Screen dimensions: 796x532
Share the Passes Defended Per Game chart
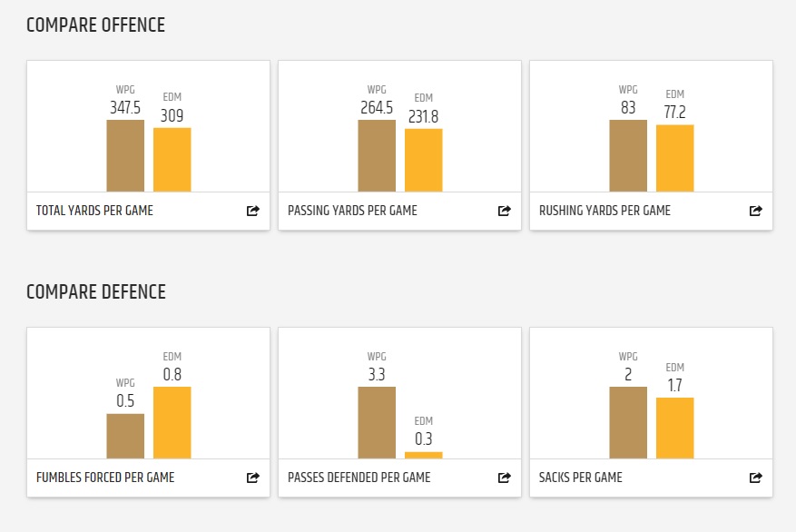[x=504, y=478]
